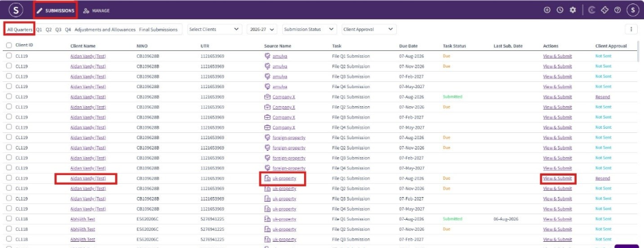This screenshot has width=644, height=248.
Task: Open the 2026-27 tax year dropdown
Action: [262, 29]
